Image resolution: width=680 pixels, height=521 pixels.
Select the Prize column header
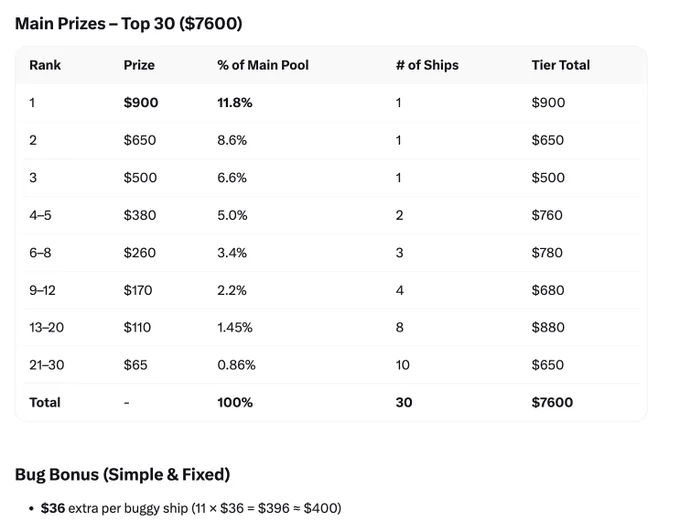point(139,65)
